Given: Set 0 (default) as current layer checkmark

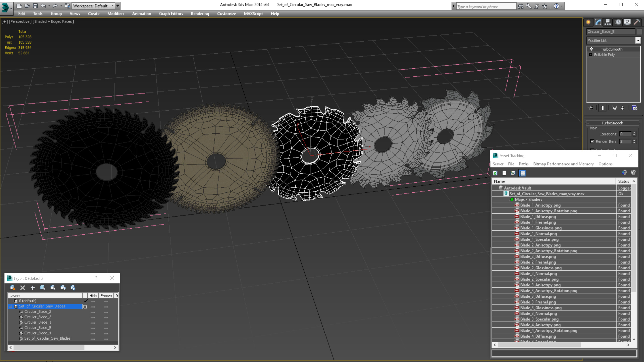Looking at the screenshot, I should pyautogui.click(x=85, y=301).
